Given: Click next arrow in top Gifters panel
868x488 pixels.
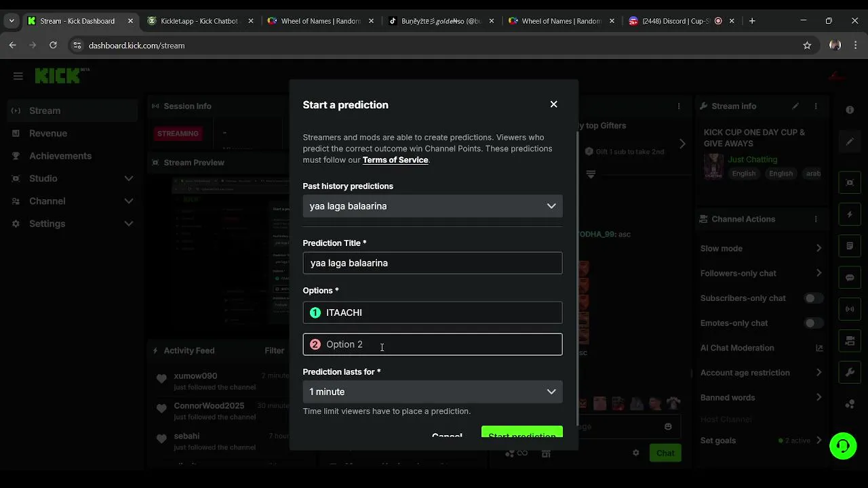Looking at the screenshot, I should [682, 144].
